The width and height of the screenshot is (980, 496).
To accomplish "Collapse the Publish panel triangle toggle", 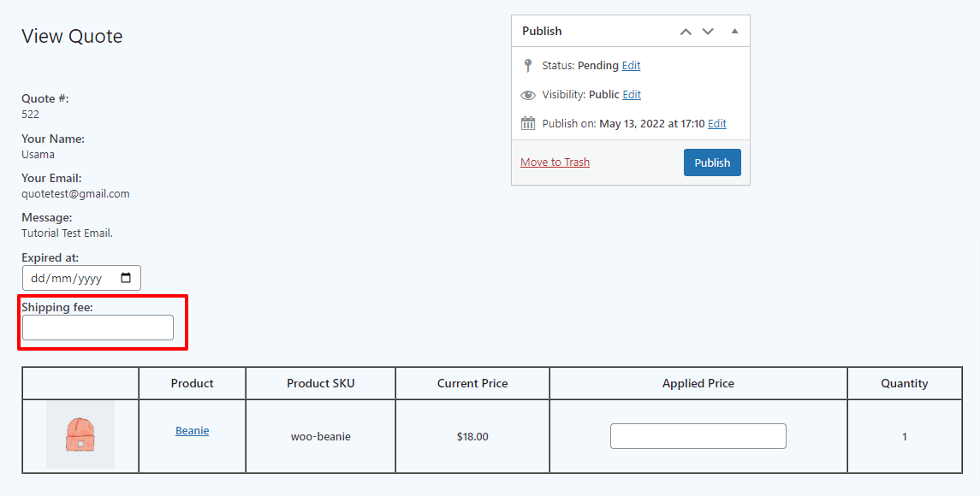I will (x=734, y=32).
